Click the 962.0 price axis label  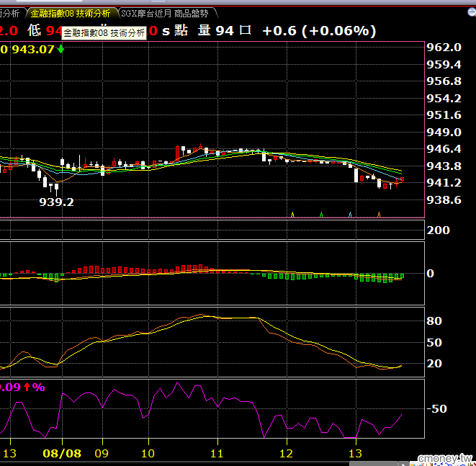pyautogui.click(x=444, y=48)
